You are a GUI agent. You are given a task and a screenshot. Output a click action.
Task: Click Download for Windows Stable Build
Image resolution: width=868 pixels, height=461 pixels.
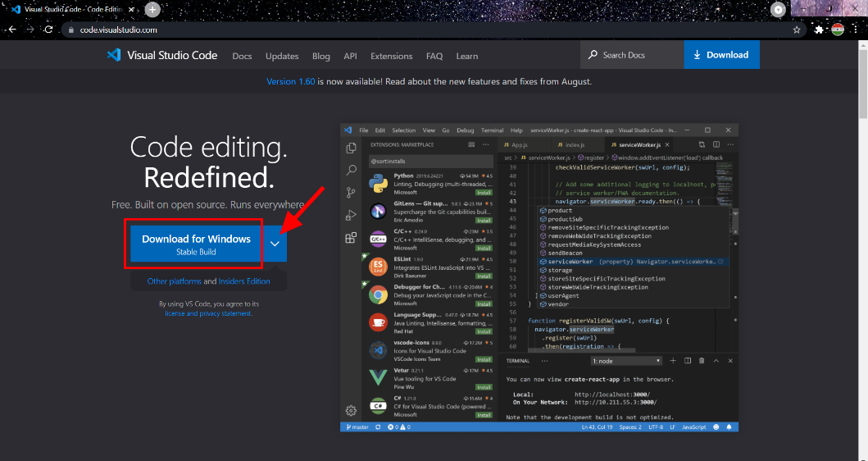point(196,244)
